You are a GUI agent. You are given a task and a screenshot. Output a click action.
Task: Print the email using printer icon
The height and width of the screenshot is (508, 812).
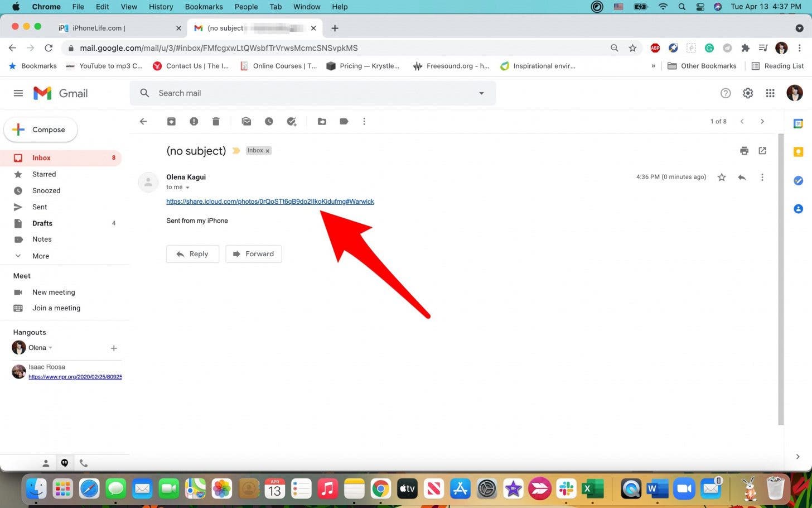744,151
